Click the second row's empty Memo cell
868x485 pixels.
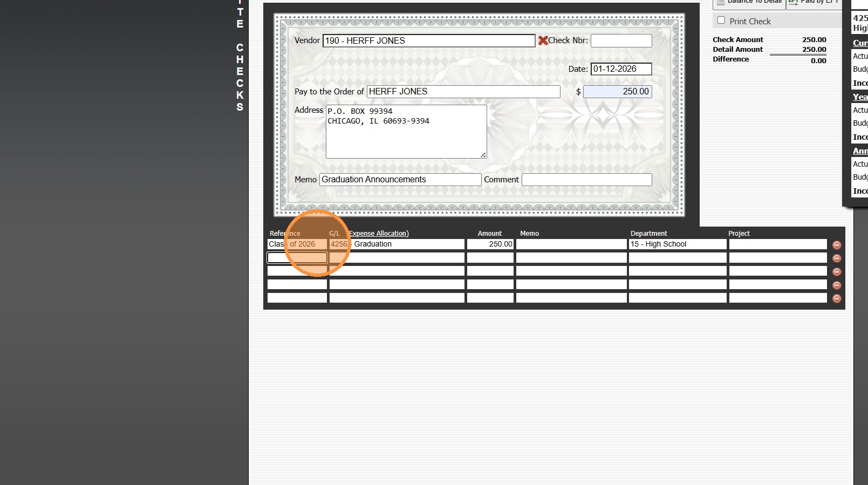[x=571, y=258]
